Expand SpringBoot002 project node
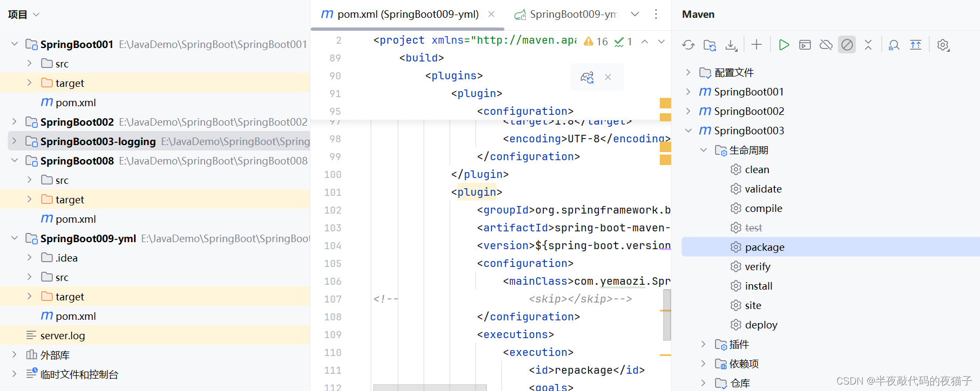The width and height of the screenshot is (980, 391). click(15, 121)
